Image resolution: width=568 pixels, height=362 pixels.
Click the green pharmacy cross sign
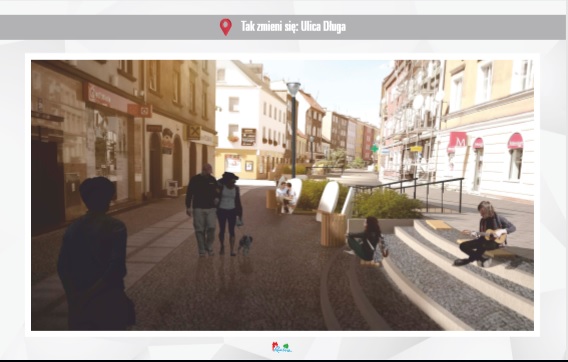click(374, 148)
